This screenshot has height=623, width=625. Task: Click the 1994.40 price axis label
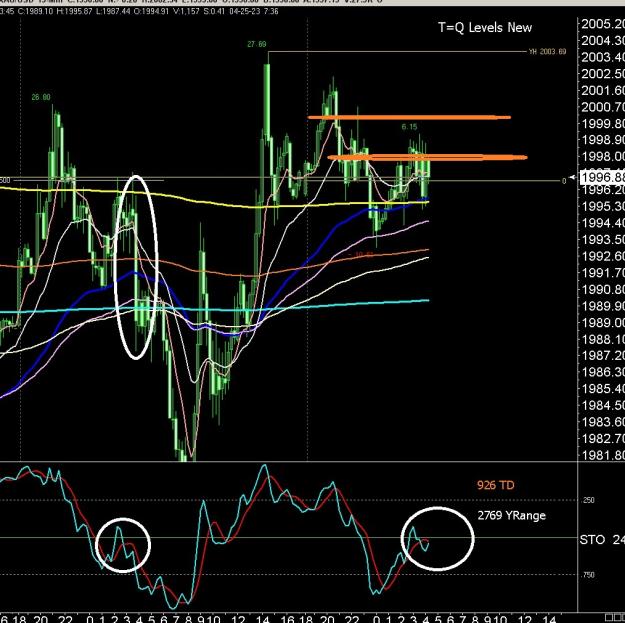coord(603,223)
